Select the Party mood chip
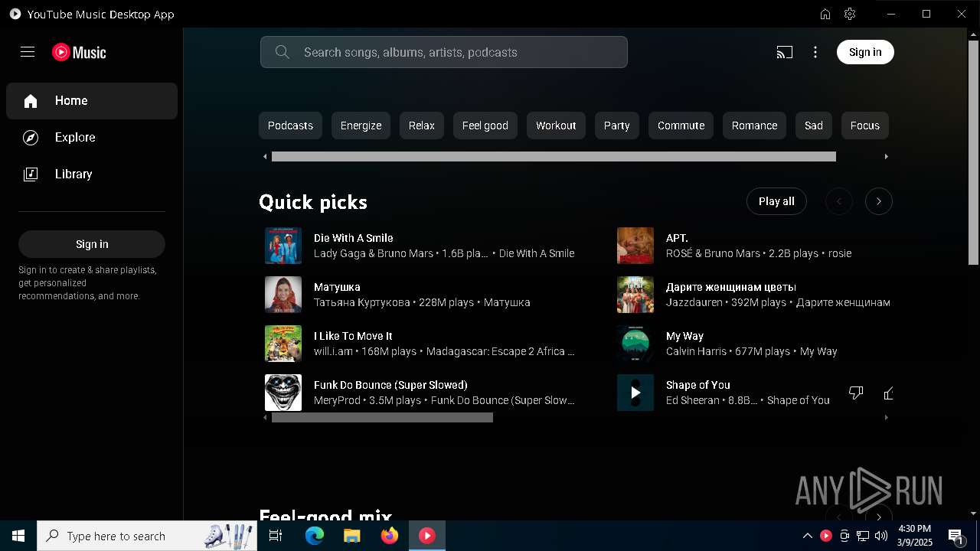This screenshot has width=980, height=551. click(616, 126)
